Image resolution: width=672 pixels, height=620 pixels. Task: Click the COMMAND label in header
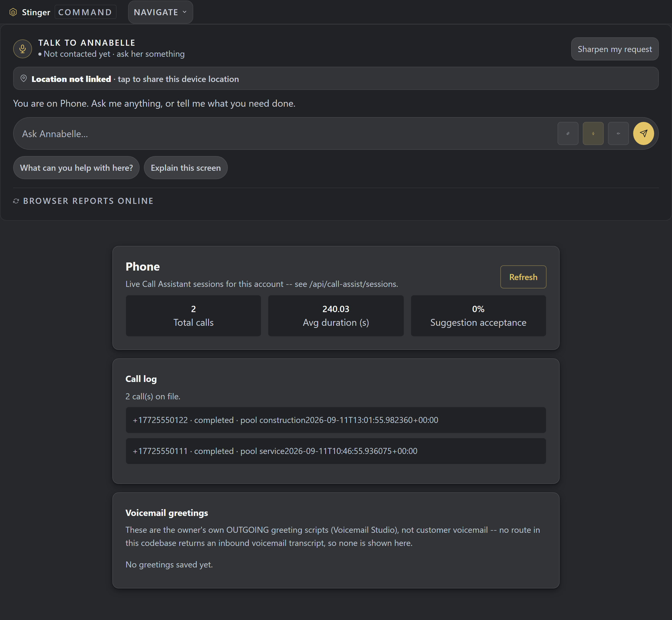tap(85, 12)
